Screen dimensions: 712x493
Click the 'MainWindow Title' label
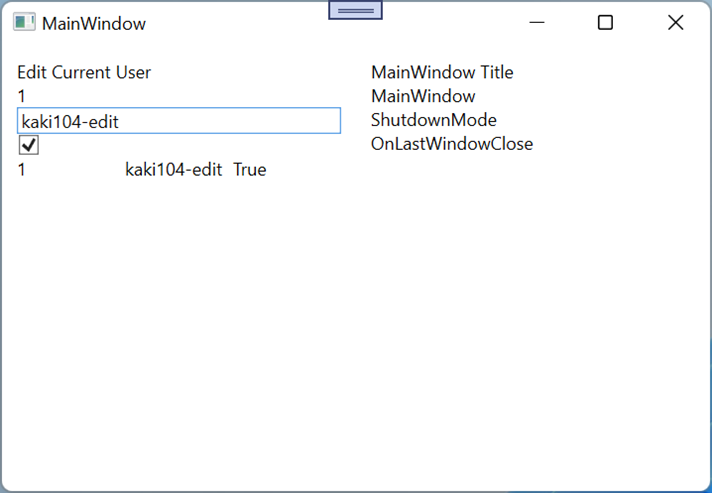pyautogui.click(x=442, y=72)
